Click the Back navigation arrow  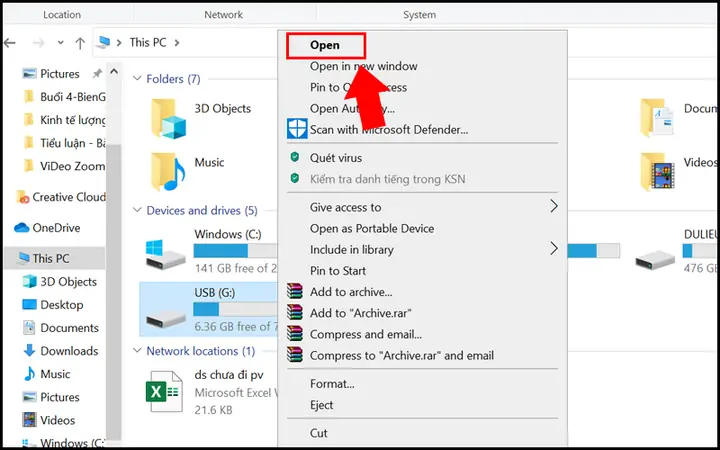tap(10, 43)
